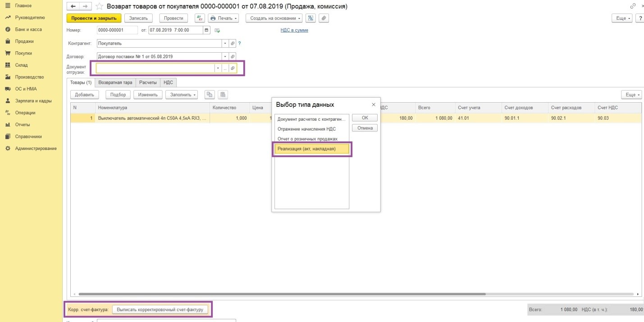Image resolution: width=644 pixels, height=322 pixels.
Task: Expand the Создать на основании menu
Action: 274,18
